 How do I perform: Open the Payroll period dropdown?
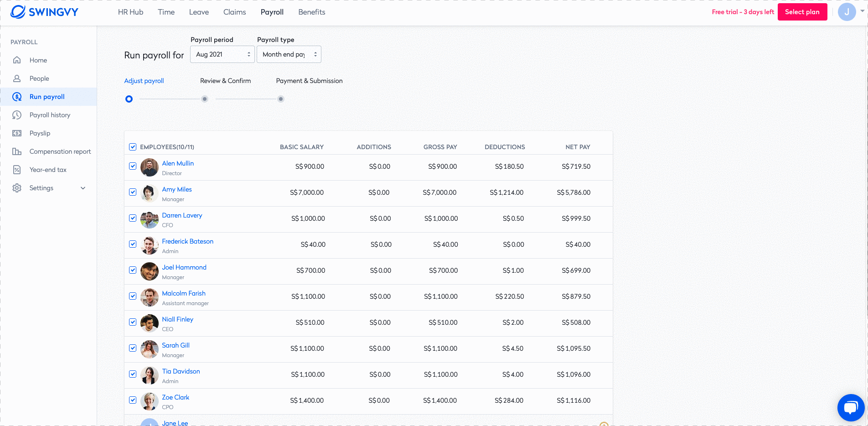222,54
